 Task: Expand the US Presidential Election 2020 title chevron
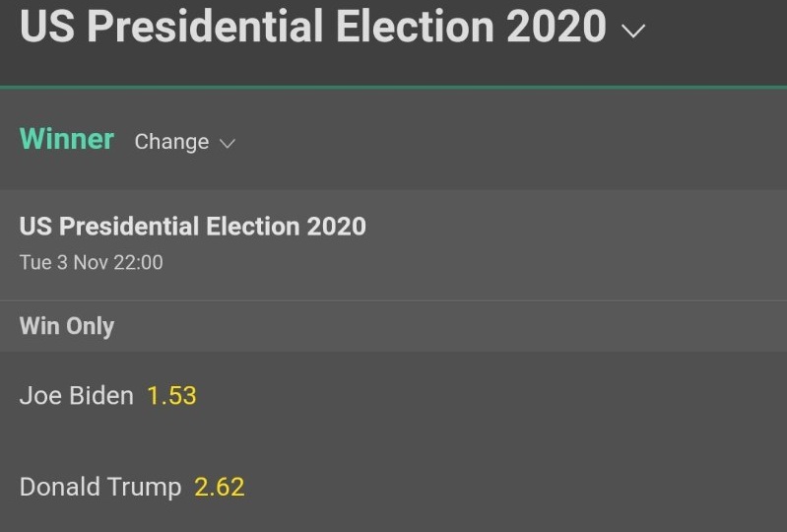pyautogui.click(x=634, y=31)
